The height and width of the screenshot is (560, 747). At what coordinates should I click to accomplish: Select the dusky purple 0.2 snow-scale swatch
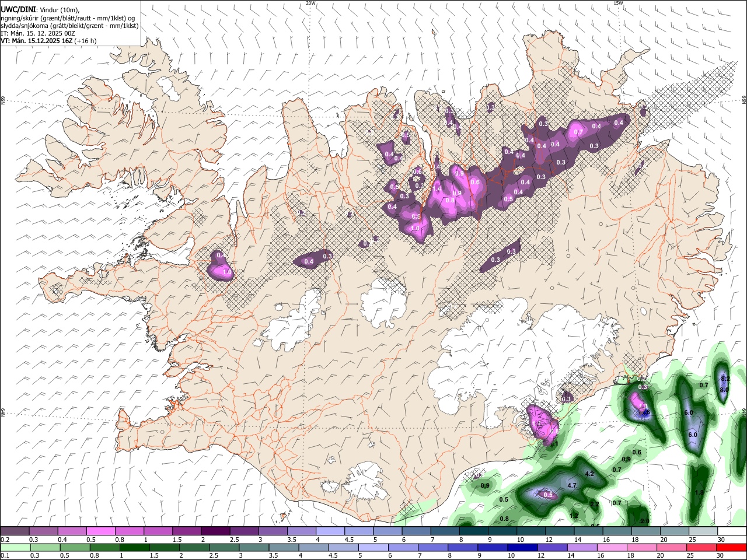pos(15,531)
